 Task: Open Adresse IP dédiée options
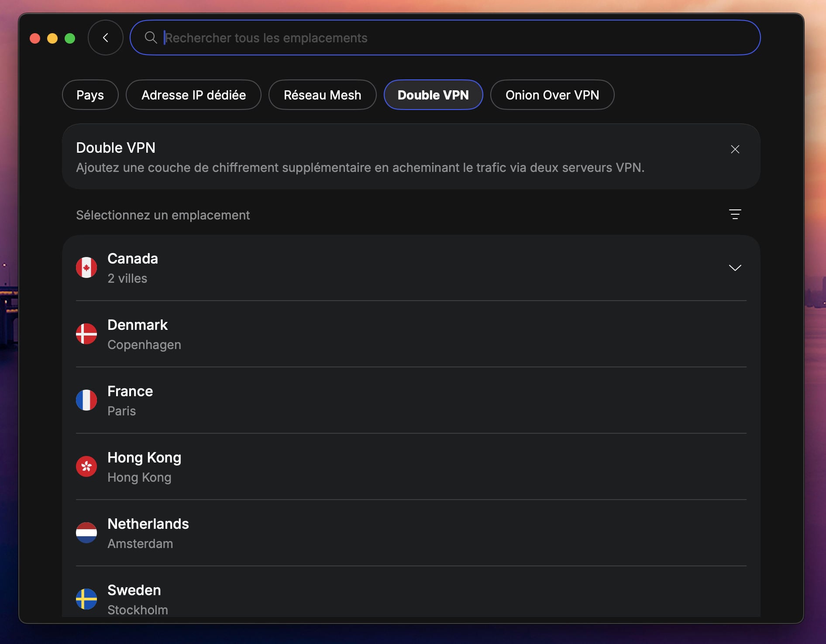[193, 95]
